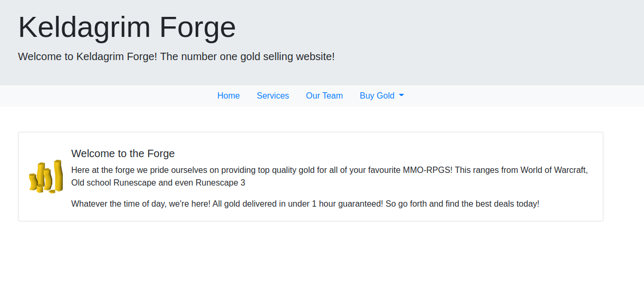Open the Services page
This screenshot has height=281, width=644.
(x=273, y=95)
